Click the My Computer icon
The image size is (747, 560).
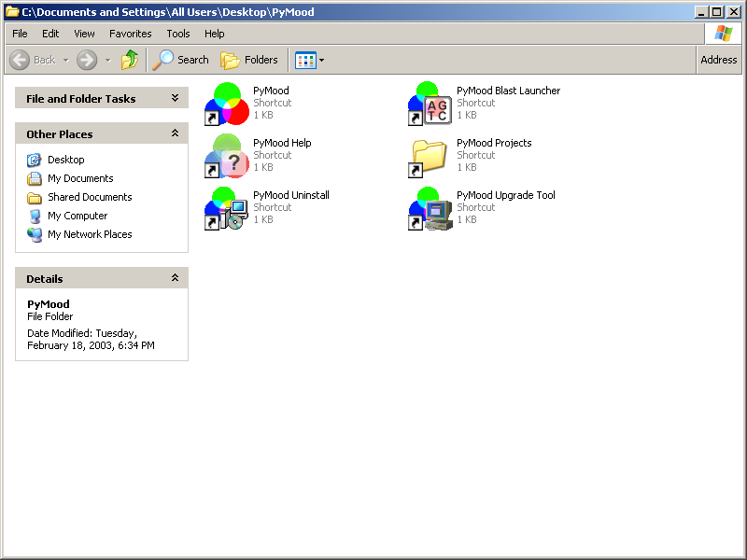35,217
